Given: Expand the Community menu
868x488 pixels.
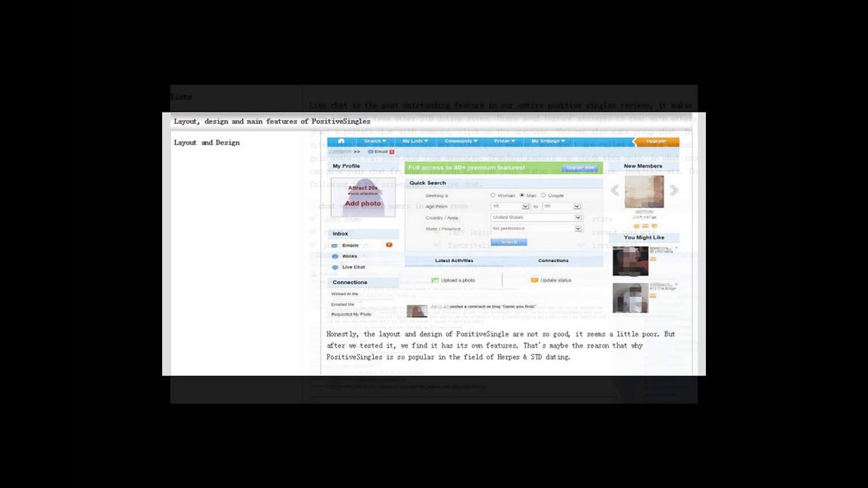Looking at the screenshot, I should 460,141.
